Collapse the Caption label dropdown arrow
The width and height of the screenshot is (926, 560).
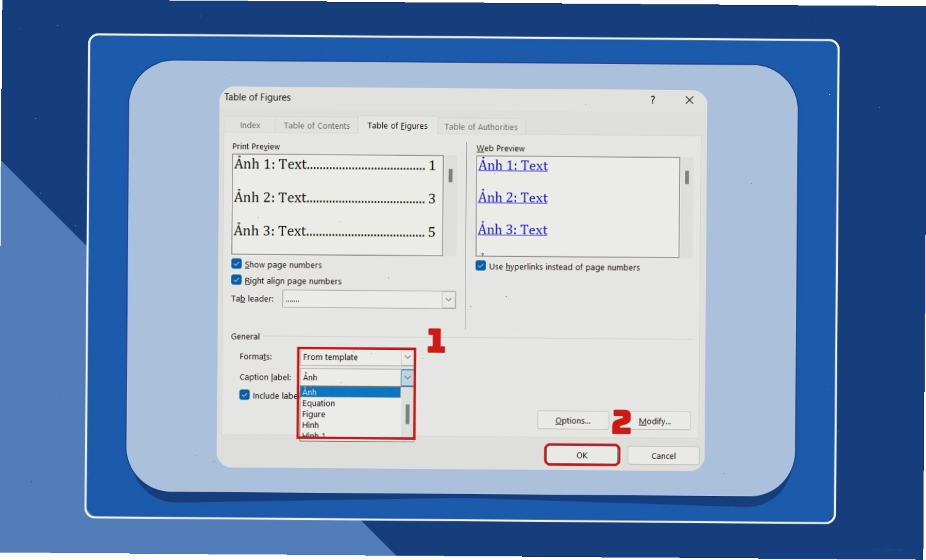coord(407,377)
